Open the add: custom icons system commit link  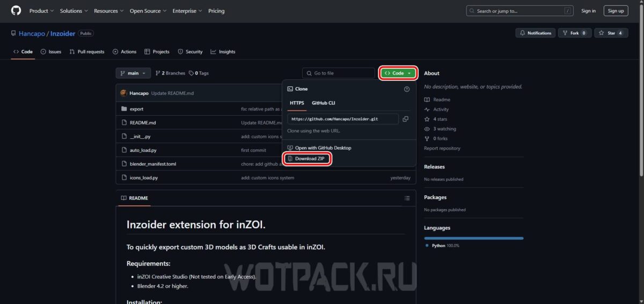click(x=267, y=177)
